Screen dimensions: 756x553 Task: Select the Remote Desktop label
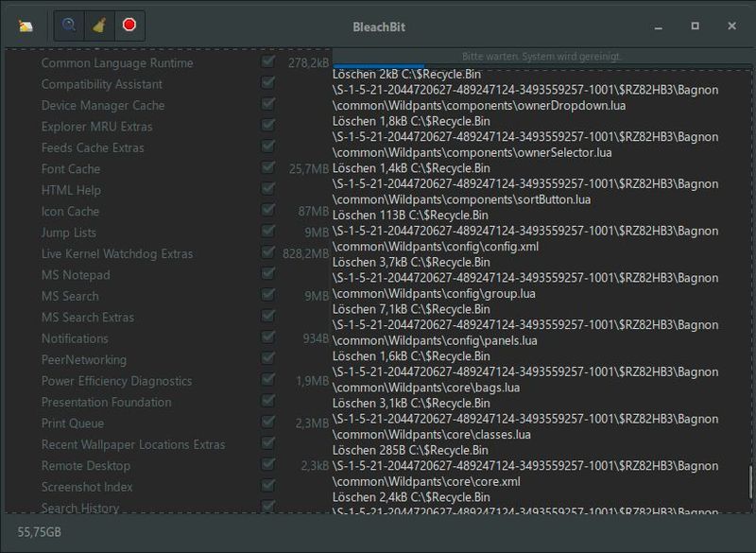86,466
